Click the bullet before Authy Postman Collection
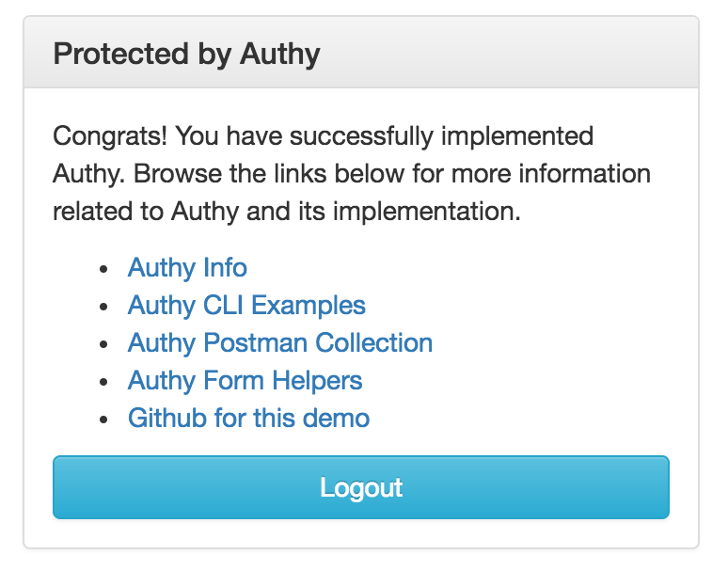728x570 pixels. (103, 343)
